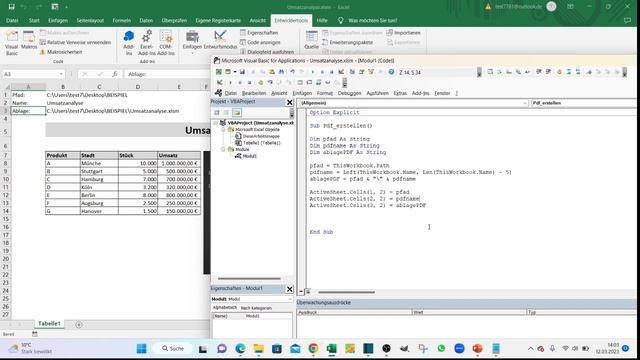The height and width of the screenshot is (360, 640).
Task: Undo icon in VBA toolbar
Action: coord(292,72)
